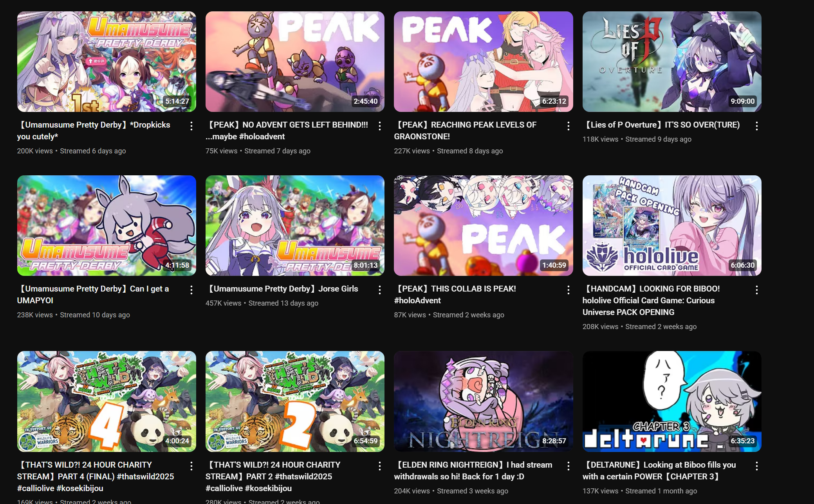Screen dimensions: 814x504
Task: Open more actions for REACHING PEAK LEVELS video
Action: point(568,126)
